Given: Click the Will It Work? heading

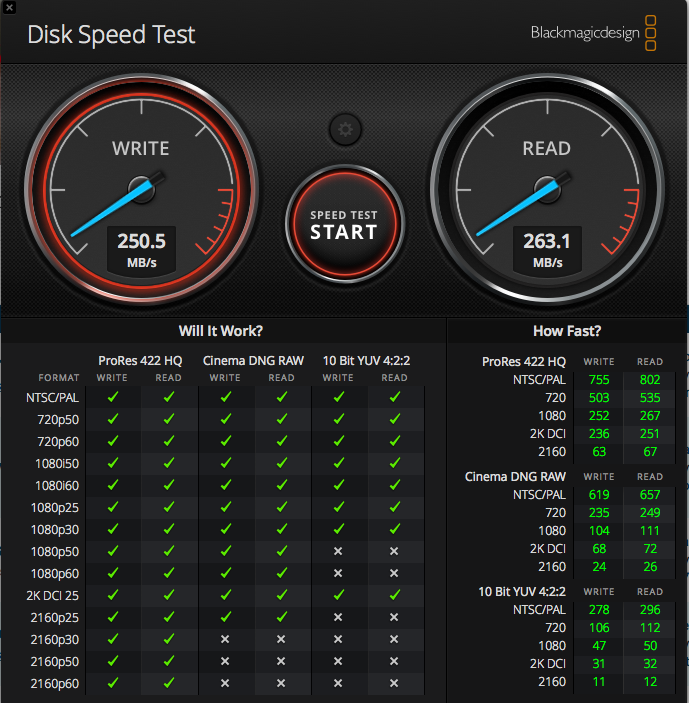Looking at the screenshot, I should 221,331.
